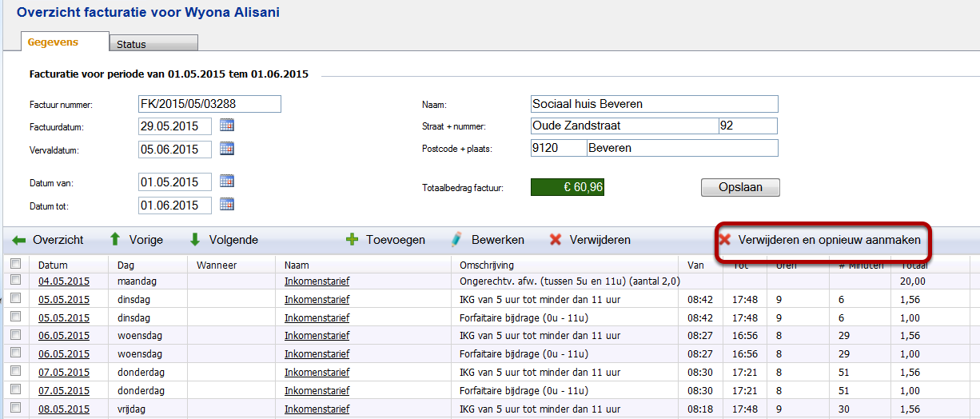This screenshot has height=419, width=980.
Task: Tick the select-all checkbox in table header
Action: click(15, 264)
